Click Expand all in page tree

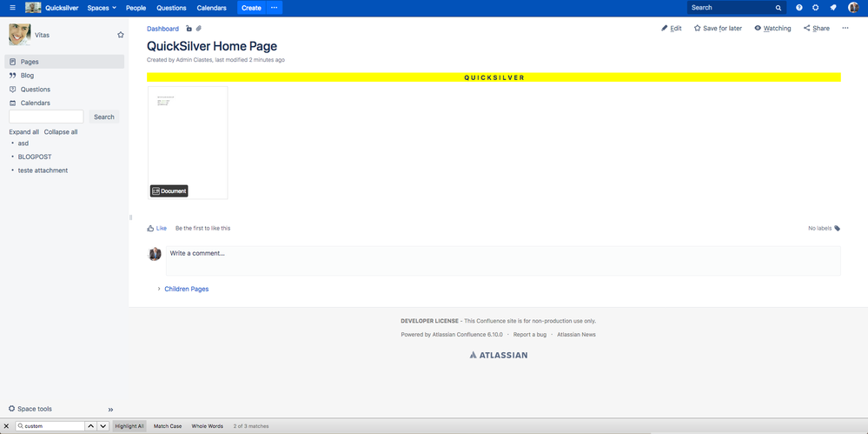[23, 132]
